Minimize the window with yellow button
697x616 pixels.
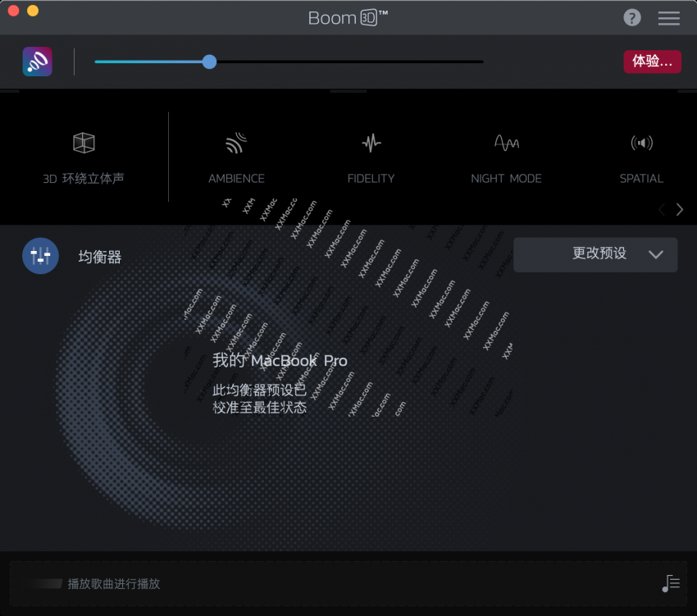tap(33, 10)
